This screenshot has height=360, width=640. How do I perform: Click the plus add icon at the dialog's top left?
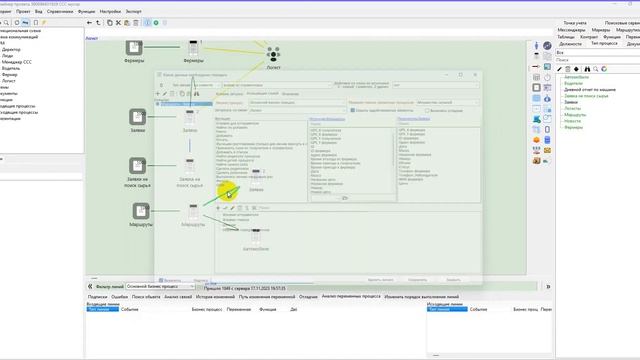coord(158,94)
